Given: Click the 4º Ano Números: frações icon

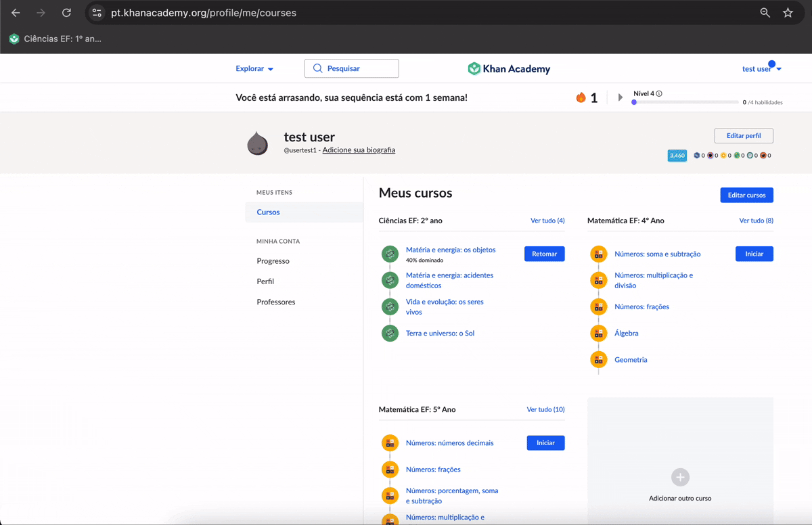Looking at the screenshot, I should [599, 306].
